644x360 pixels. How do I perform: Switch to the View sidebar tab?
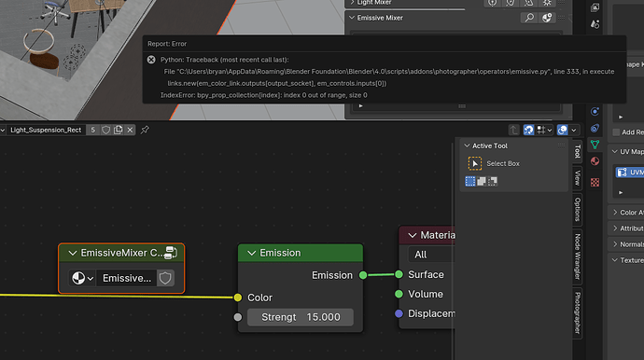click(578, 178)
